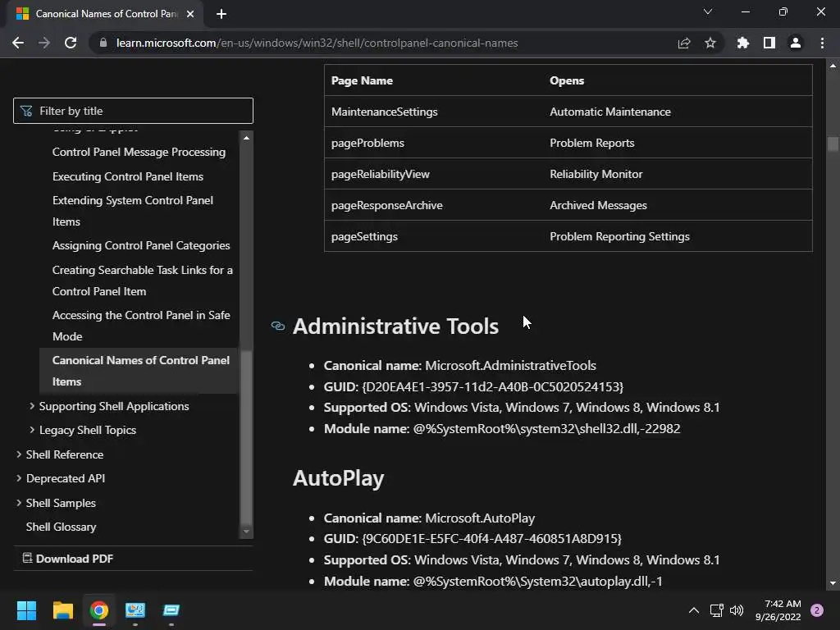The height and width of the screenshot is (630, 840).
Task: Copy the Administrative Tools heading anchor link
Action: (x=278, y=326)
